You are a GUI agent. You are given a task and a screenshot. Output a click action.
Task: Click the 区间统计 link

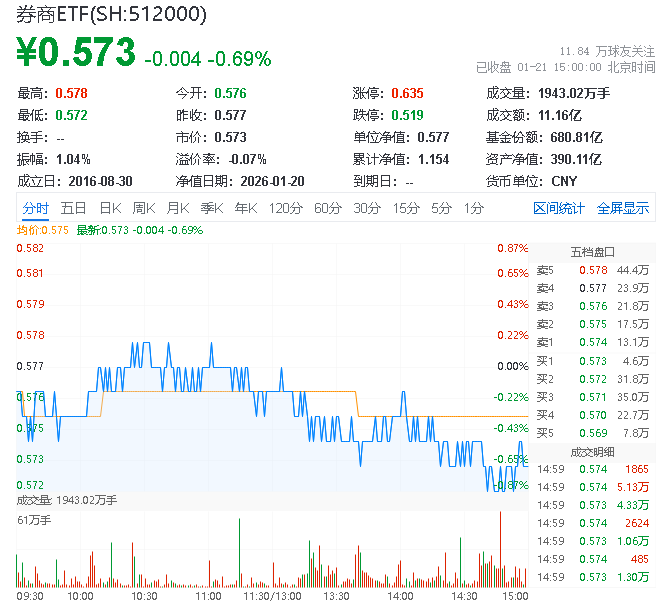559,208
